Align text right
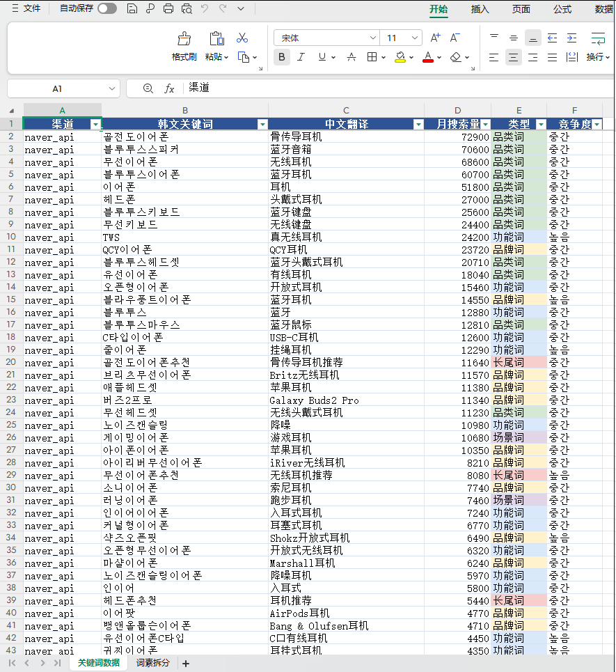 click(533, 57)
